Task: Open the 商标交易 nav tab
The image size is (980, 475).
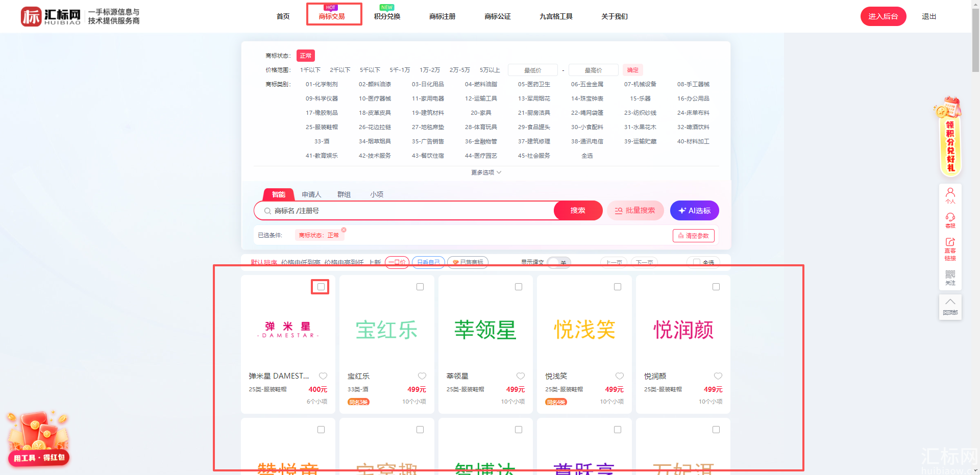Action: click(332, 16)
